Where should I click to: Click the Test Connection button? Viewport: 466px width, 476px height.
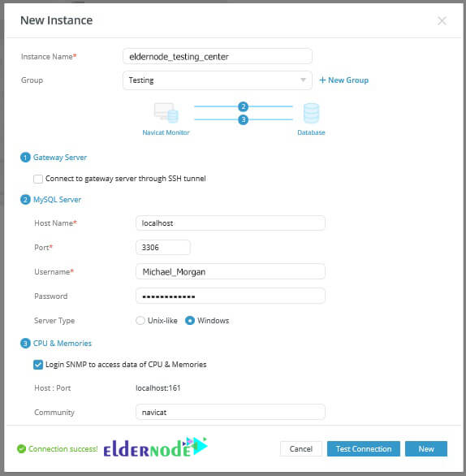[x=364, y=448]
